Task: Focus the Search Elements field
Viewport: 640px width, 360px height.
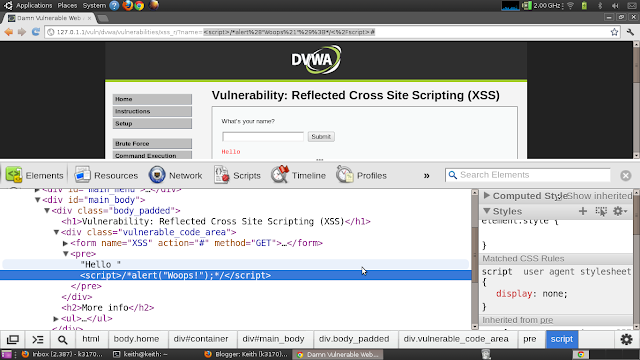Action: 529,175
